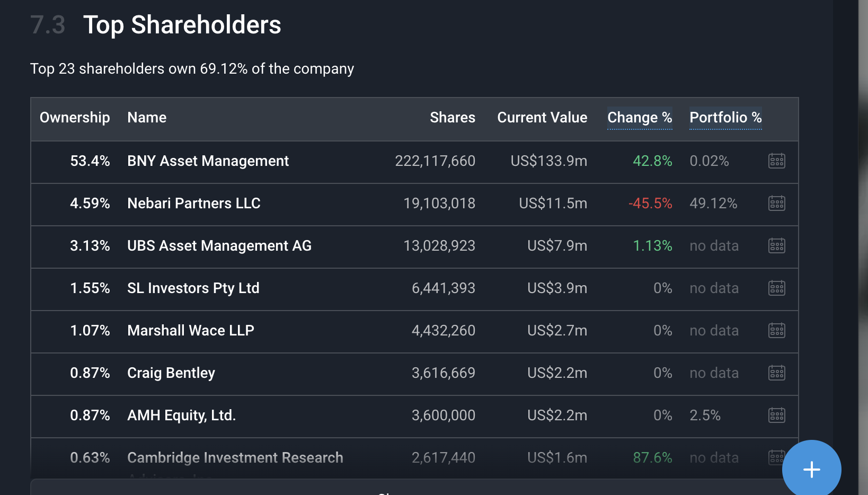The height and width of the screenshot is (495, 868).
Task: Click the Top Shareholders section heading
Action: [x=182, y=25]
